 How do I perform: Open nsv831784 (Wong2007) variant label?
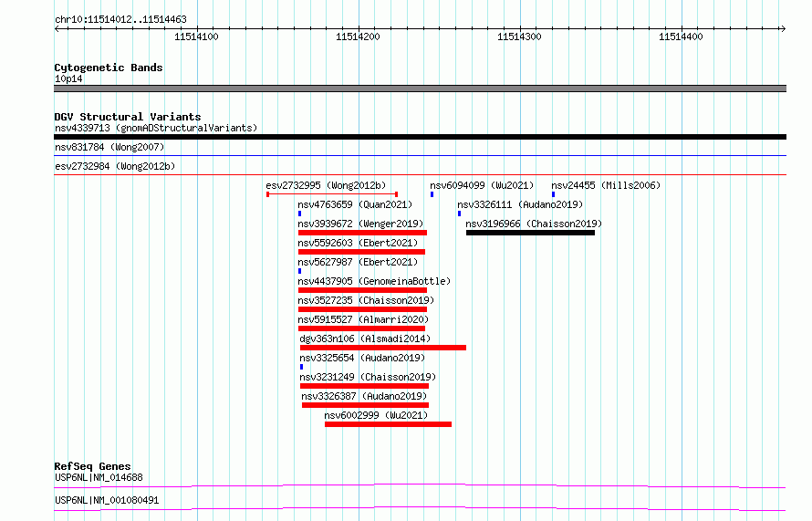click(109, 147)
